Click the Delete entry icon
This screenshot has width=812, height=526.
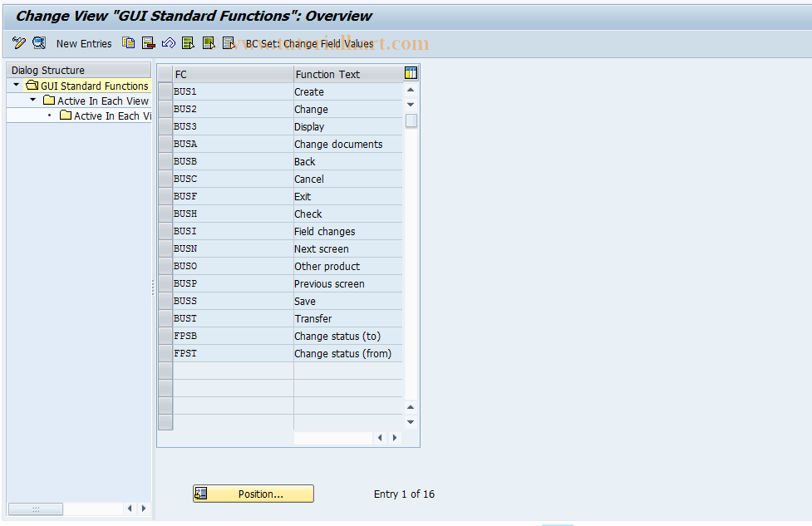(x=149, y=43)
